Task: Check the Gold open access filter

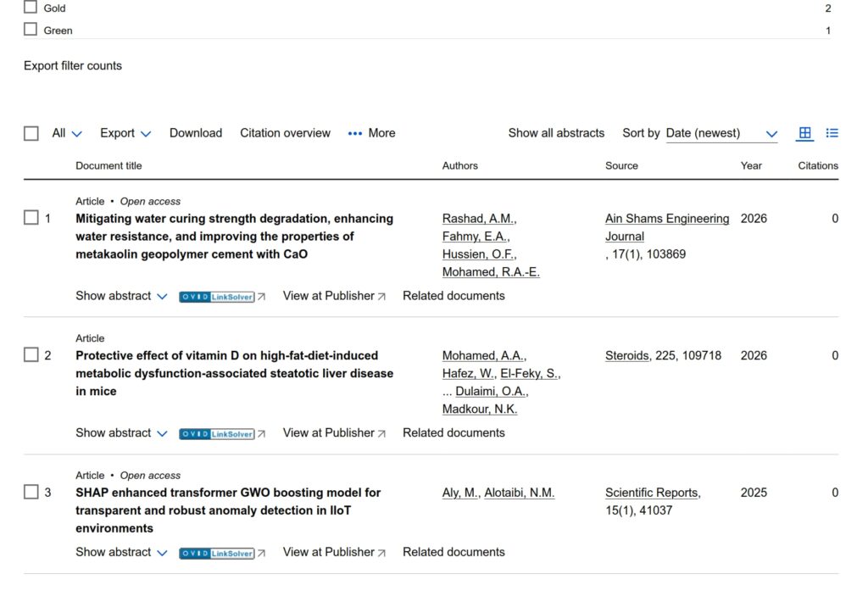Action: tap(31, 8)
